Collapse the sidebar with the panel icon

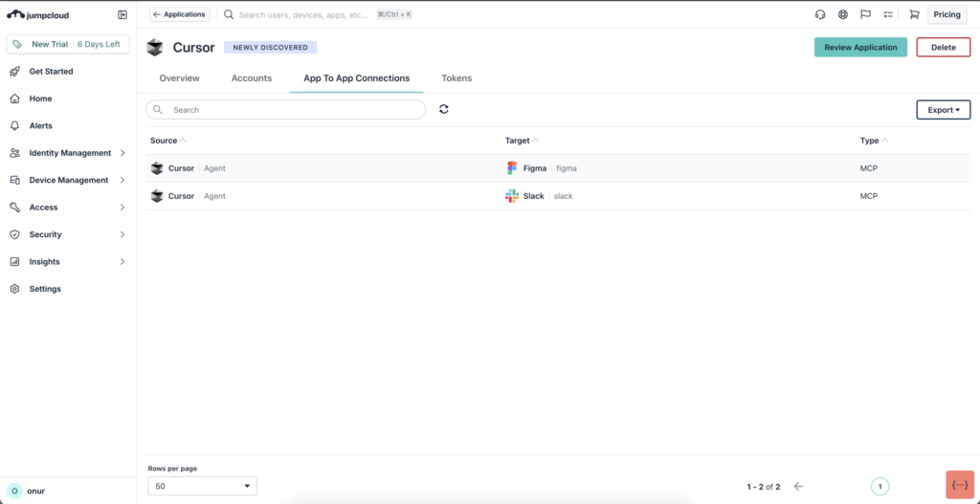coord(122,15)
